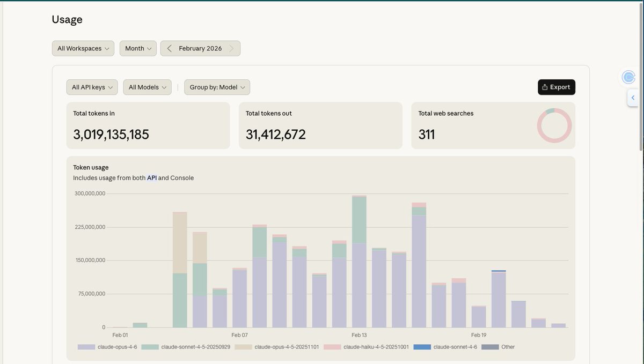
Task: Click the claude-haiku-4-5-20251001 legend label
Action: (376, 347)
